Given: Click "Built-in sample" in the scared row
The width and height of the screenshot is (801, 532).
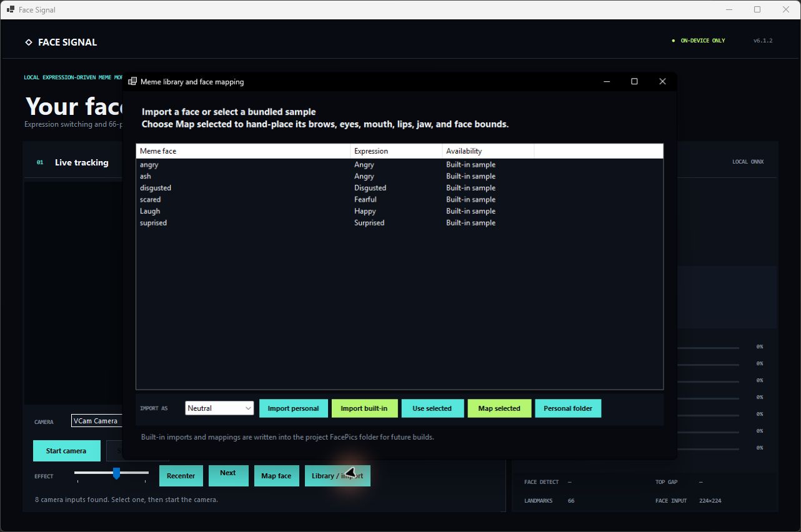Looking at the screenshot, I should (x=470, y=200).
